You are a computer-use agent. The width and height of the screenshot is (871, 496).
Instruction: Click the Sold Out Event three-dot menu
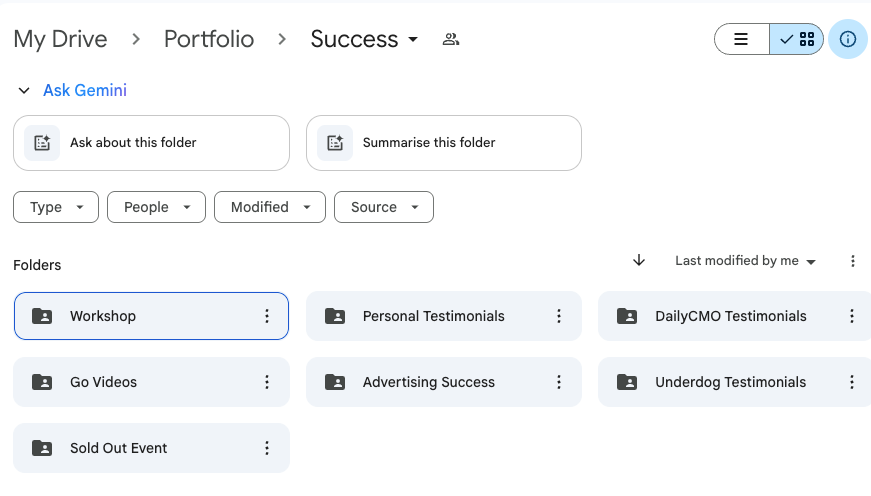pos(267,448)
